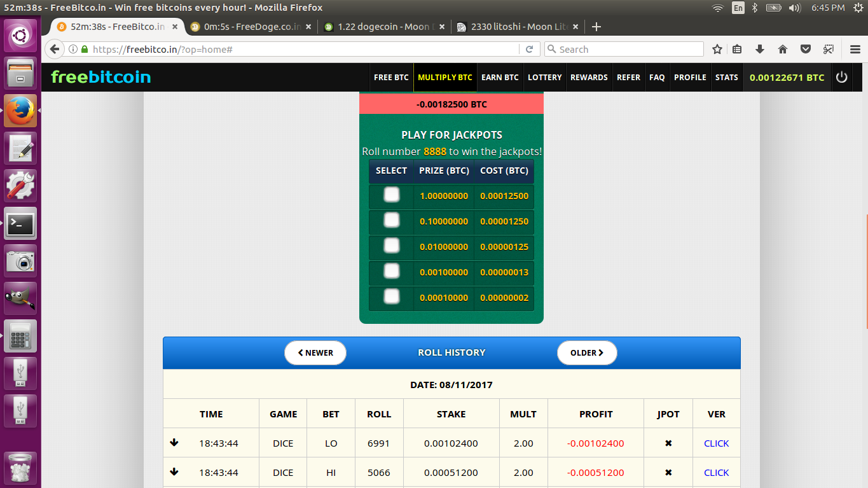Click the Firefox icon in the dock
Image resolution: width=868 pixels, height=488 pixels.
[x=21, y=111]
